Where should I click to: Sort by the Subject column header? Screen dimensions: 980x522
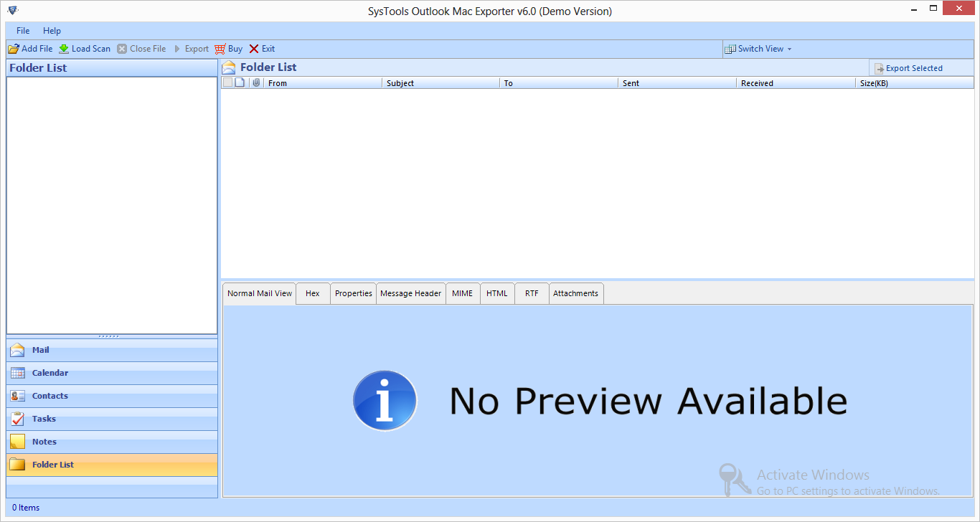tap(441, 83)
